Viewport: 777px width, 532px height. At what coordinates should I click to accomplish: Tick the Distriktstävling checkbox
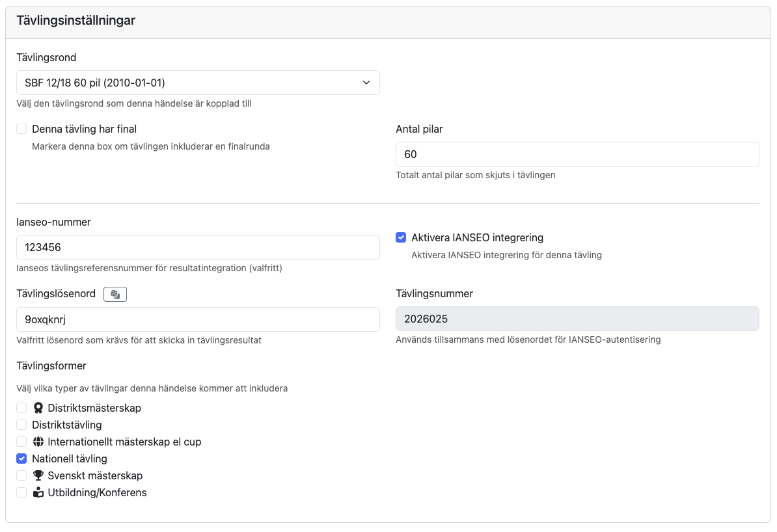[21, 425]
